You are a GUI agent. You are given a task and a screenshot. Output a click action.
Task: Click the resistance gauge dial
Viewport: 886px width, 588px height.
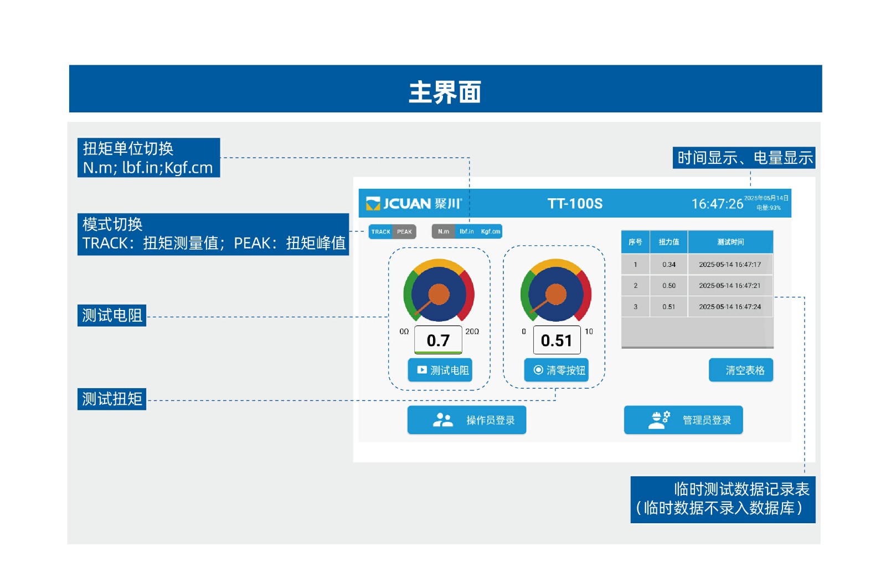point(439,291)
